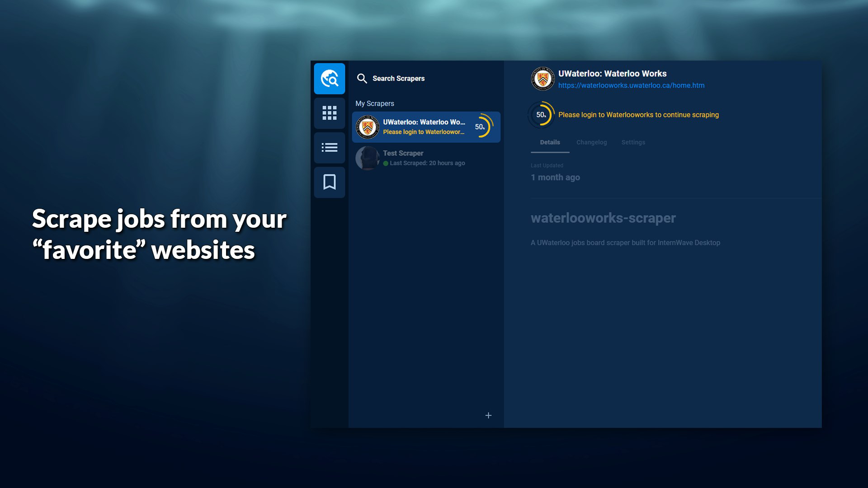Click the green status dot on Test Scraper
Viewport: 868px width, 488px height.
coord(386,164)
